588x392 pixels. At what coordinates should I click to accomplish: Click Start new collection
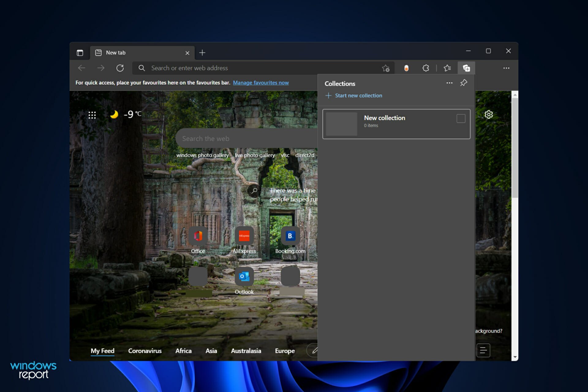click(354, 96)
